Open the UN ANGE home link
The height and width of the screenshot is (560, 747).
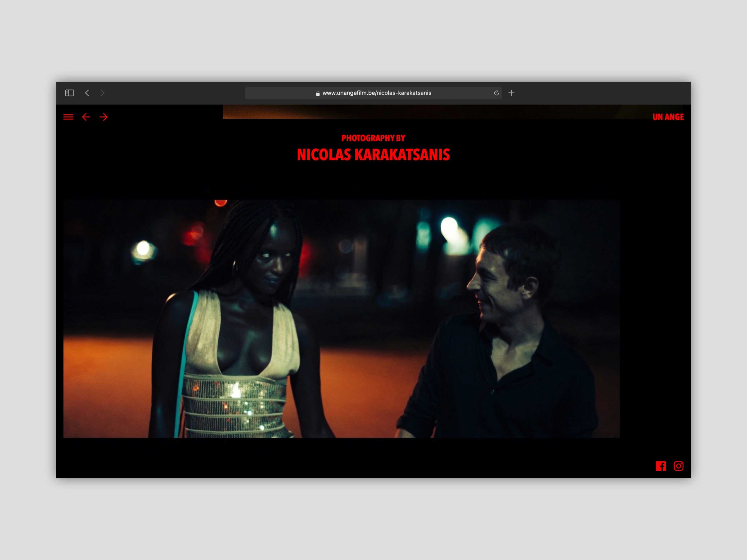click(668, 117)
